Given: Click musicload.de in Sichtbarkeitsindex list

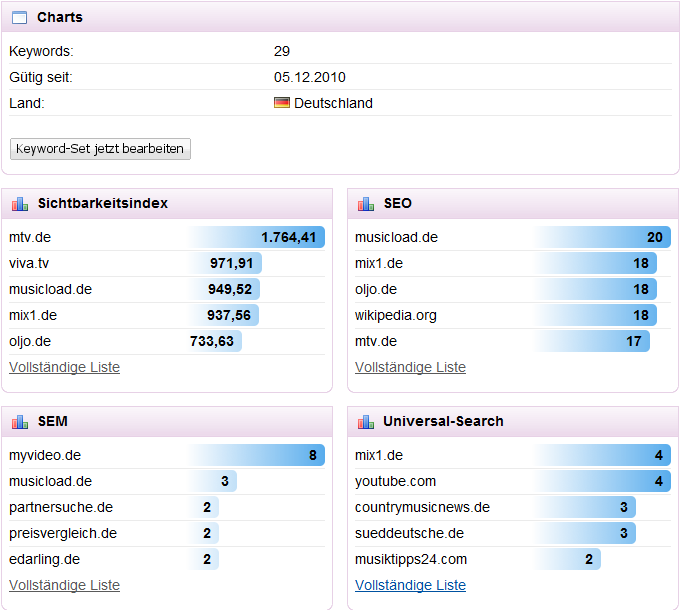Looking at the screenshot, I should [x=51, y=289].
